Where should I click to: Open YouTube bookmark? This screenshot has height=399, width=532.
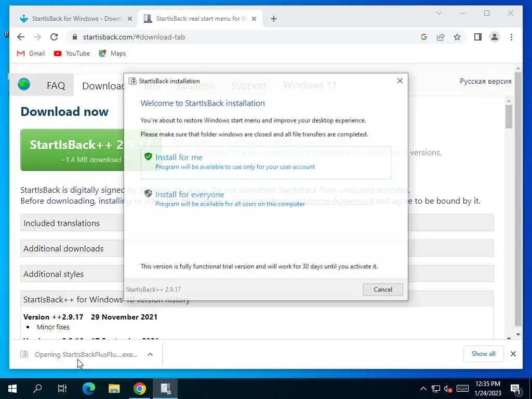pyautogui.click(x=72, y=54)
